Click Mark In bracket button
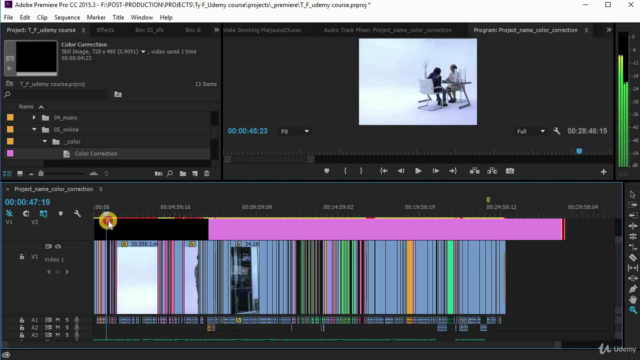The width and height of the screenshot is (640, 360). click(x=345, y=171)
